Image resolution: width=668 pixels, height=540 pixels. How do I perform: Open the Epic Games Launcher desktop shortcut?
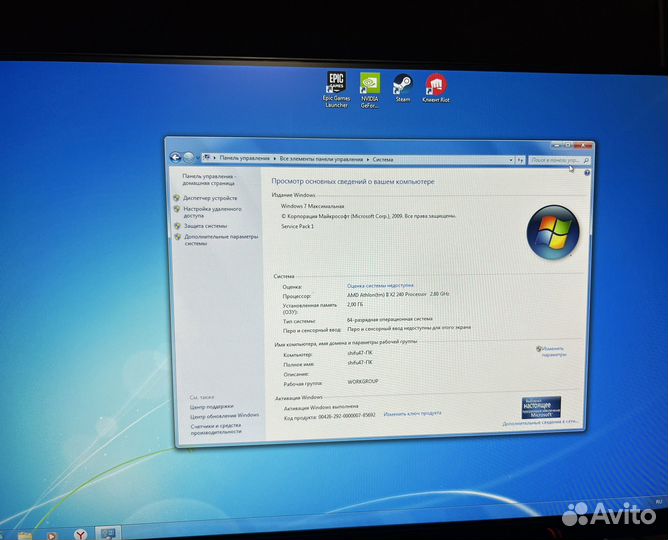336,89
